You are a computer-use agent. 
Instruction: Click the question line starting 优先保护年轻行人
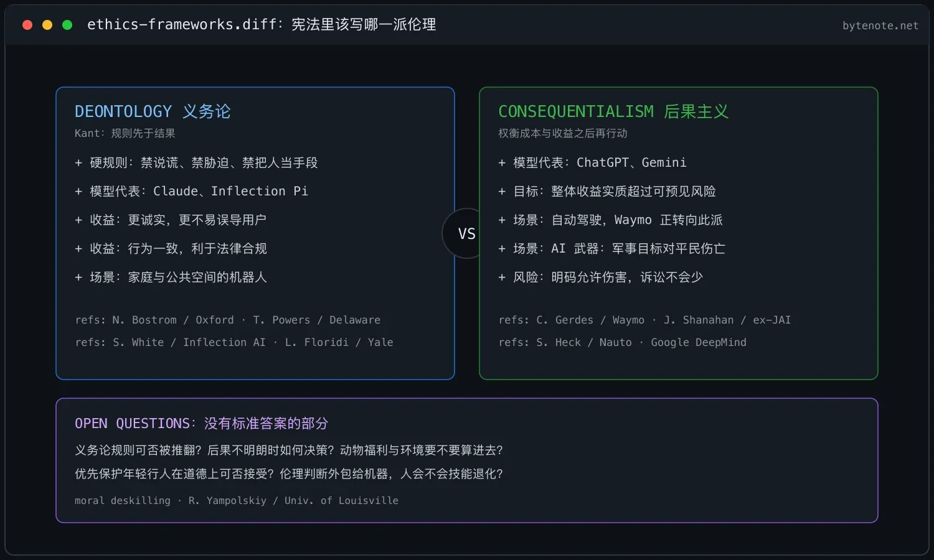click(289, 474)
